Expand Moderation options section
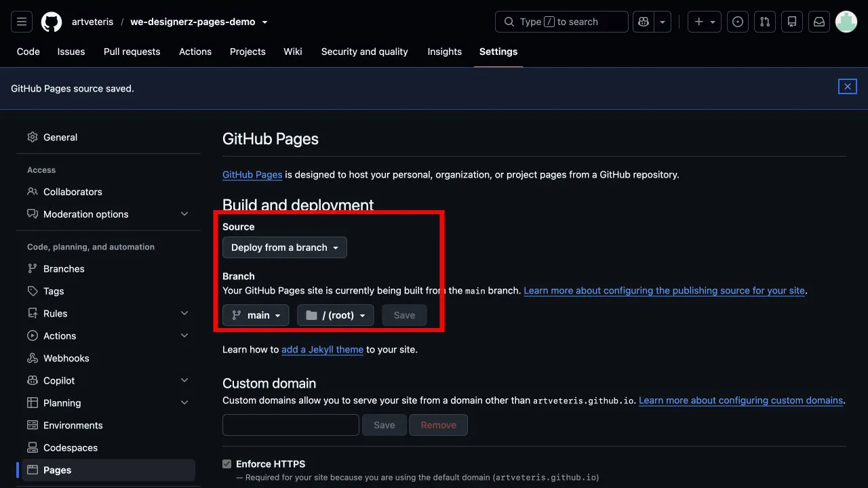This screenshot has height=488, width=868. tap(108, 214)
